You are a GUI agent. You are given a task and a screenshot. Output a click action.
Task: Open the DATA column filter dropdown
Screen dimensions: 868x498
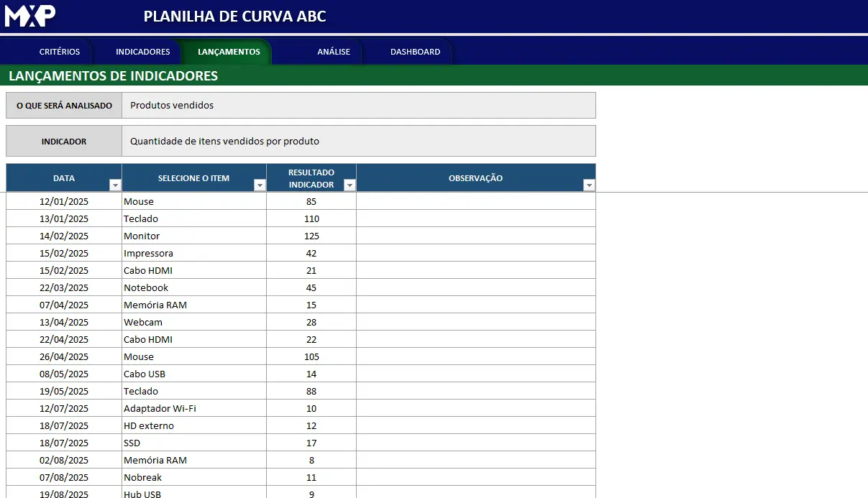tap(115, 185)
